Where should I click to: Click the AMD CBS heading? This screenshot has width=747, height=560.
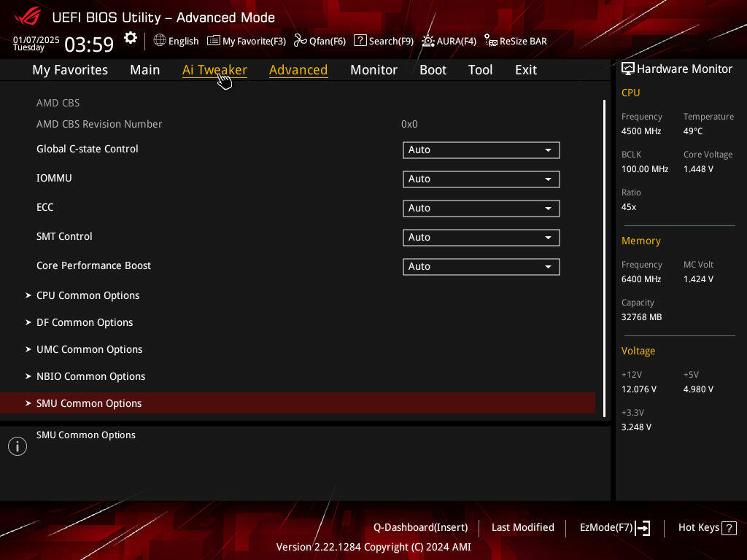pyautogui.click(x=58, y=103)
